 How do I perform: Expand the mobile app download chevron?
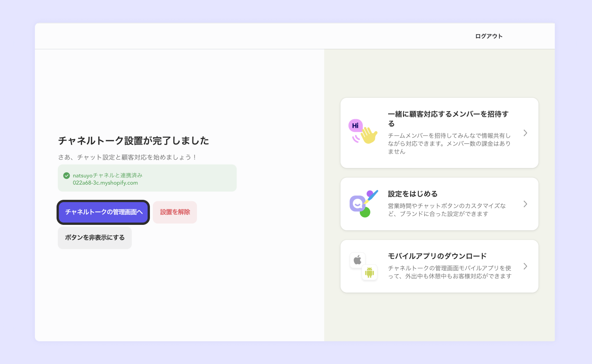525,266
